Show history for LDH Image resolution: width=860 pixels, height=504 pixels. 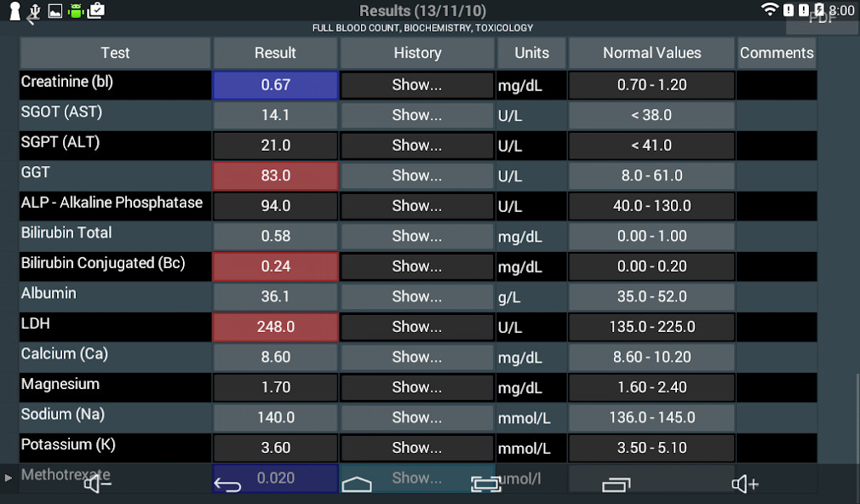tap(417, 327)
